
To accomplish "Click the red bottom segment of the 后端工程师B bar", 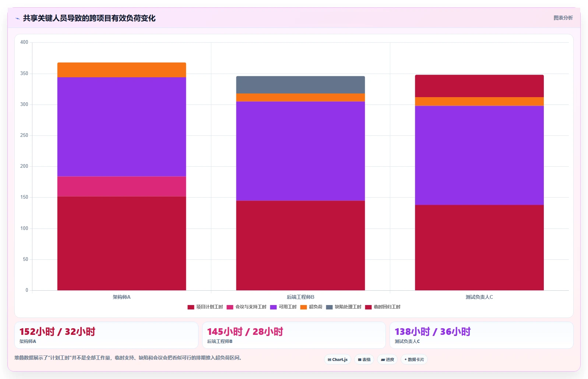I will 300,245.
